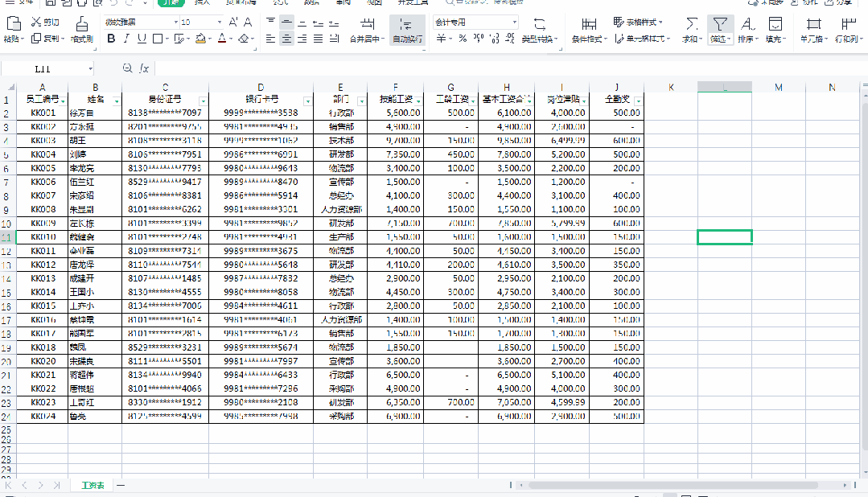Click the Table Style (表格样式) button

pyautogui.click(x=639, y=22)
